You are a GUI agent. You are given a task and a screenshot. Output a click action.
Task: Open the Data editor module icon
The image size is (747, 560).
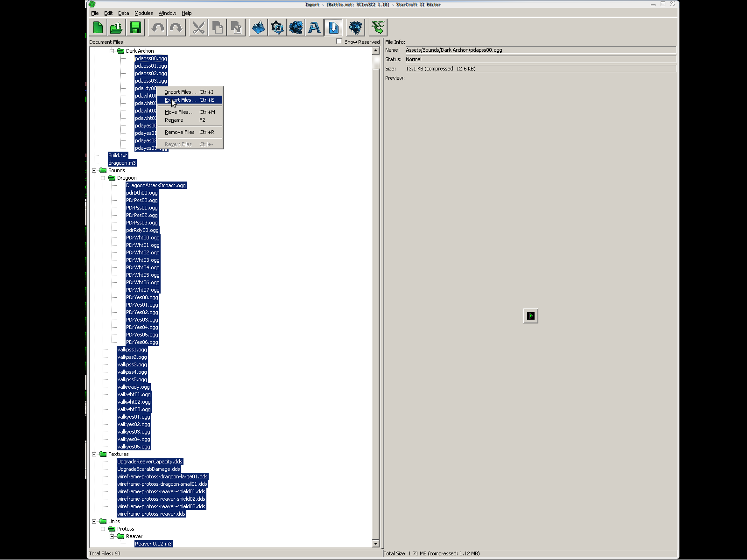(296, 28)
